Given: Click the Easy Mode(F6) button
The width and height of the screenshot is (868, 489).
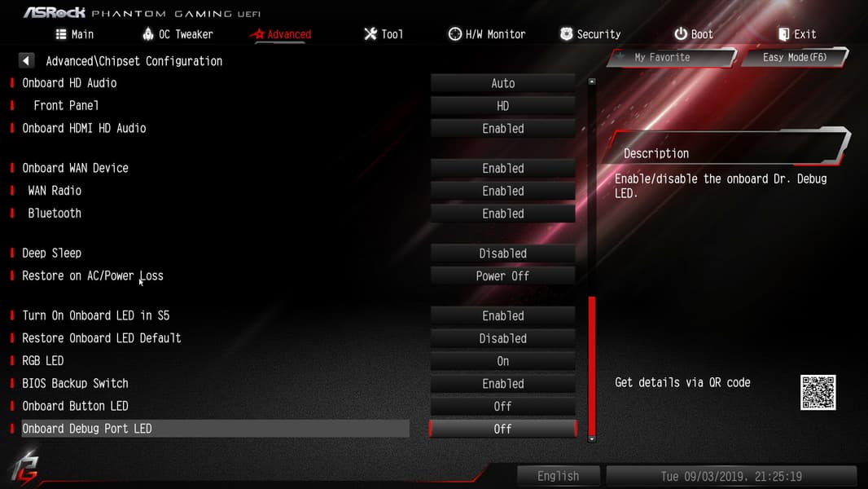Looking at the screenshot, I should coord(795,57).
